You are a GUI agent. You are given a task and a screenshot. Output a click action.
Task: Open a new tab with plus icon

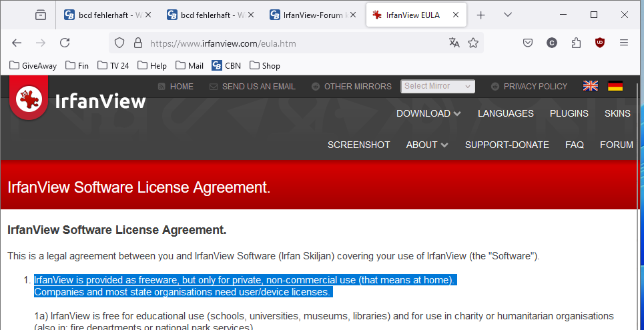481,15
